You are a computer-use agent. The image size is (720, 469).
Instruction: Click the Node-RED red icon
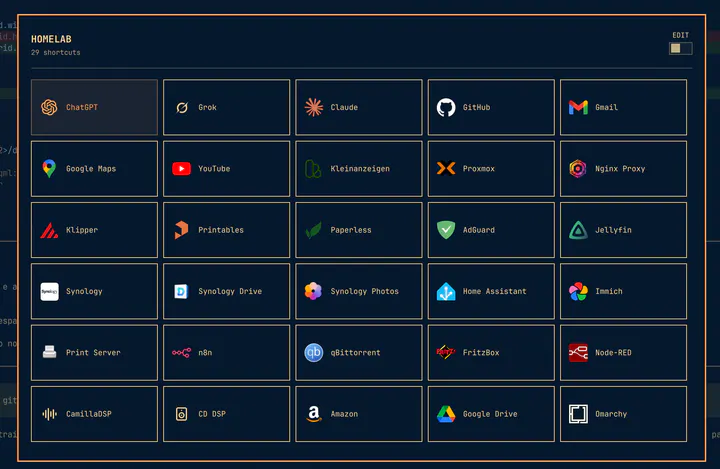(x=578, y=353)
